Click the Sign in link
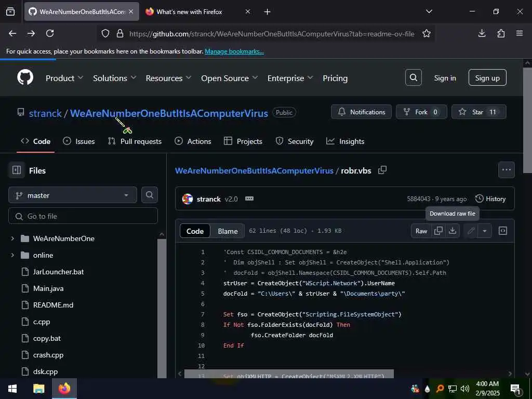 (445, 78)
